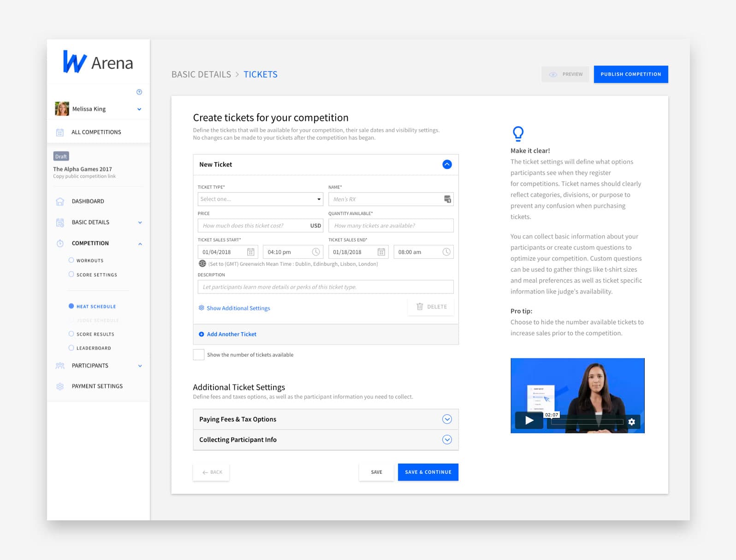736x560 pixels.
Task: Collapse the New Ticket panel
Action: [x=447, y=164]
